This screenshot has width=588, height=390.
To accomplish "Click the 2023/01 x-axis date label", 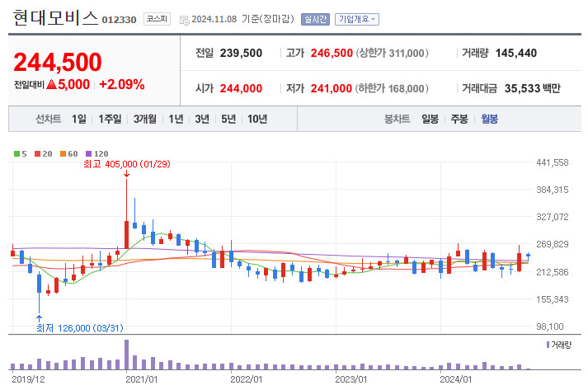I will pos(351,379).
